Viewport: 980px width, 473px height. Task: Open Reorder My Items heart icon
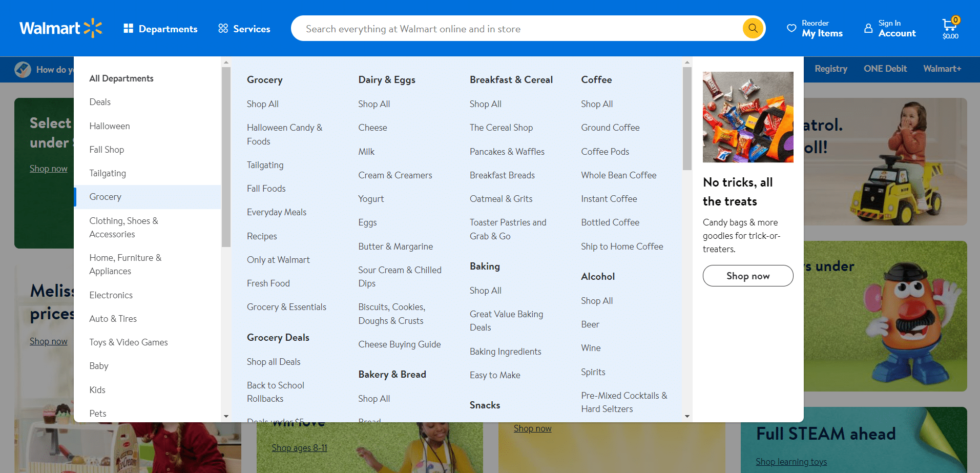click(x=791, y=28)
